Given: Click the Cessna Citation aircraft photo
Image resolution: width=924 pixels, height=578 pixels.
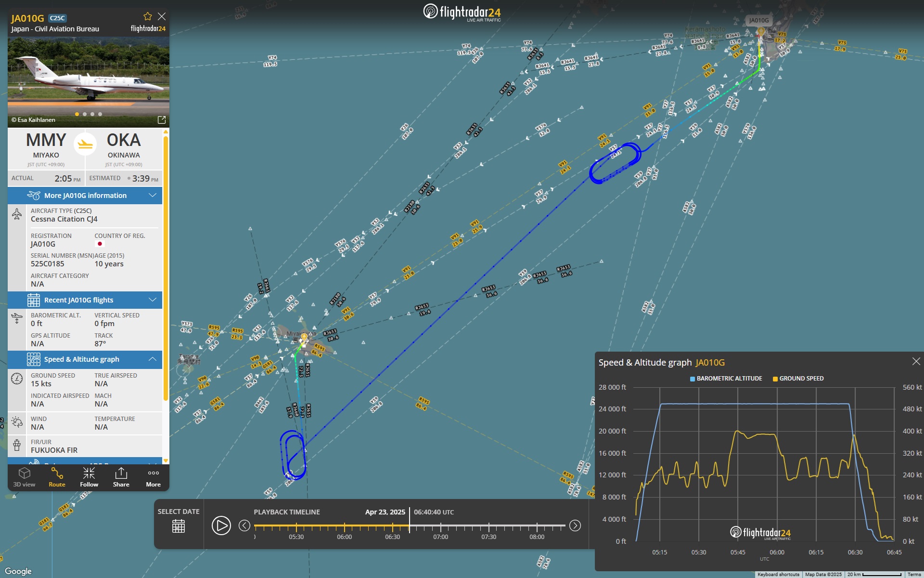Looking at the screenshot, I should point(89,82).
